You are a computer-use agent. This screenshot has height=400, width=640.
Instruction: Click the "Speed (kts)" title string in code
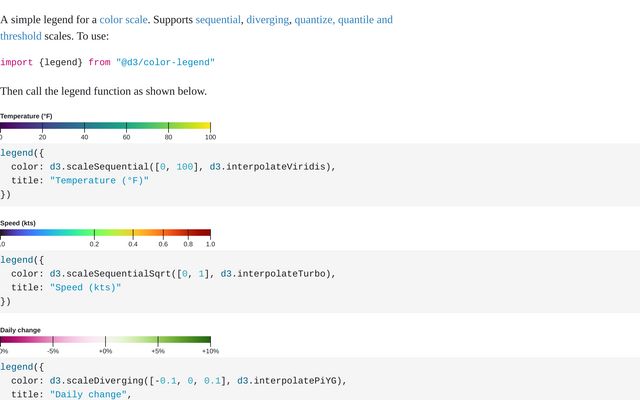85,287
